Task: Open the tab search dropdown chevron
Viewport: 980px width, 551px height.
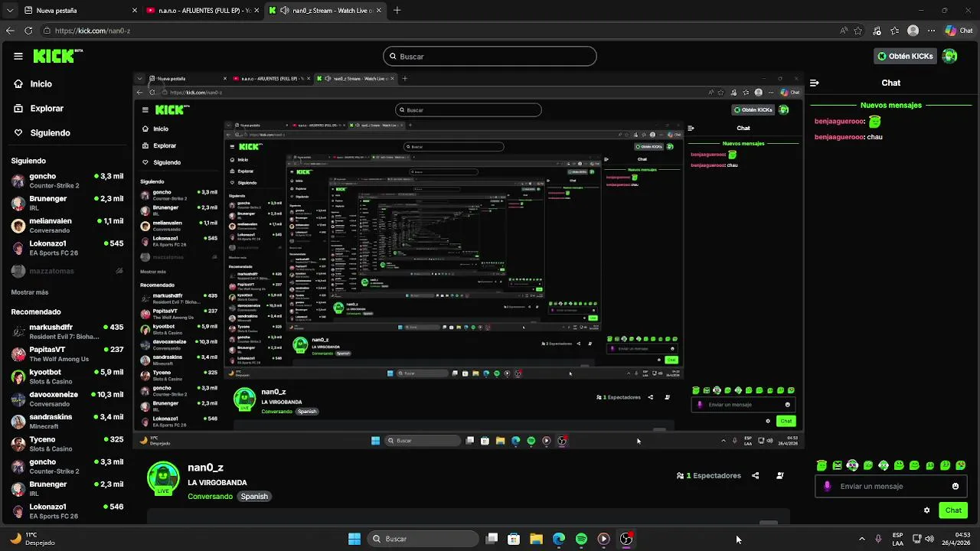Action: [x=9, y=11]
